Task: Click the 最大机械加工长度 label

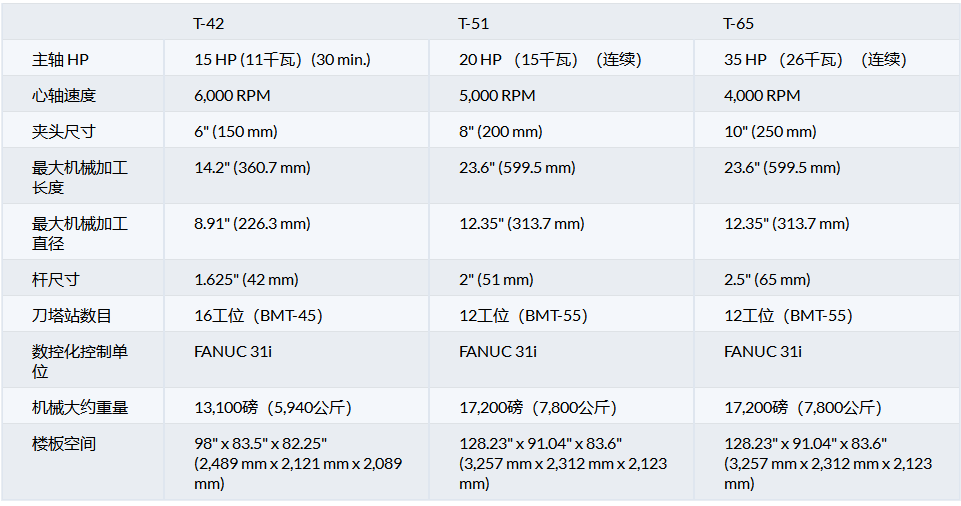Action: point(80,177)
